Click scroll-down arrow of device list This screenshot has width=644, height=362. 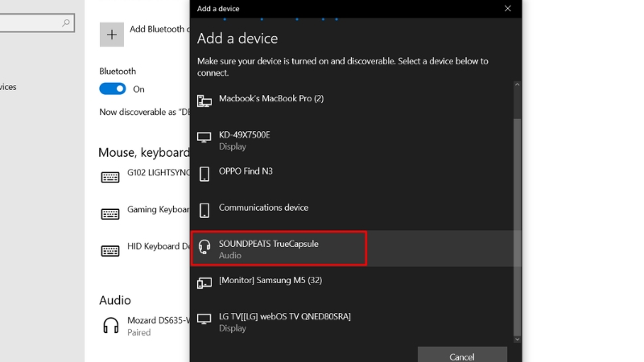coord(517,339)
